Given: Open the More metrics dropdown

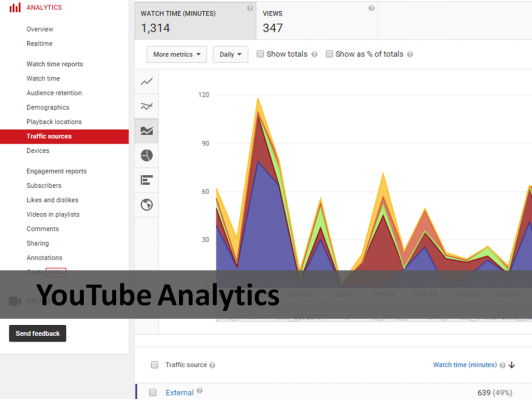Looking at the screenshot, I should [176, 54].
